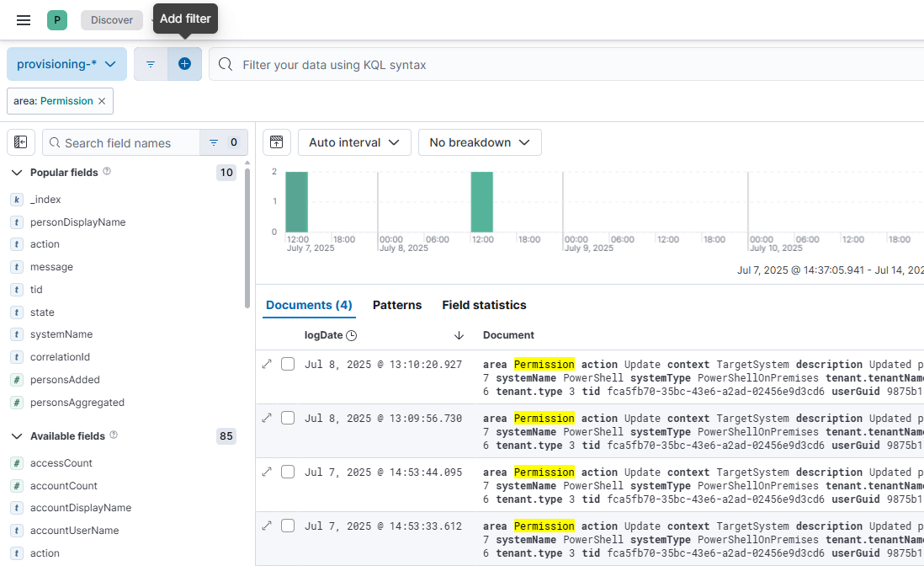Open the provisioning-* data view selector
This screenshot has width=924, height=566.
tap(66, 64)
